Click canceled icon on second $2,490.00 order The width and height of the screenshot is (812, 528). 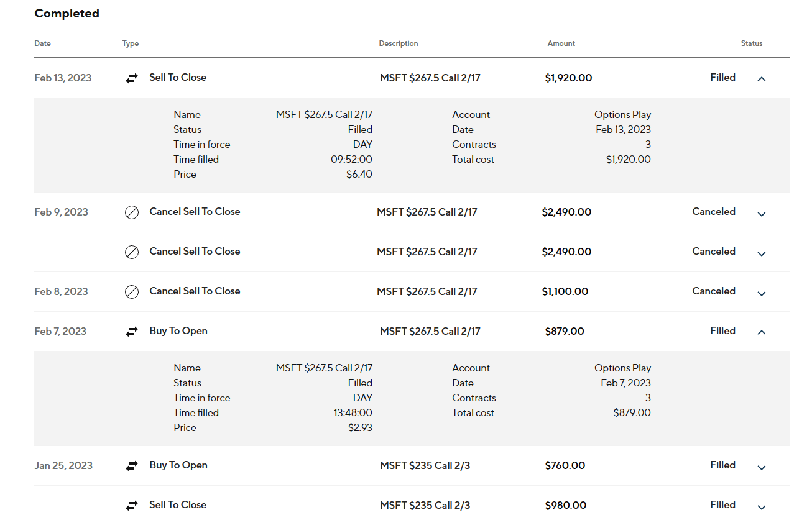tap(132, 252)
